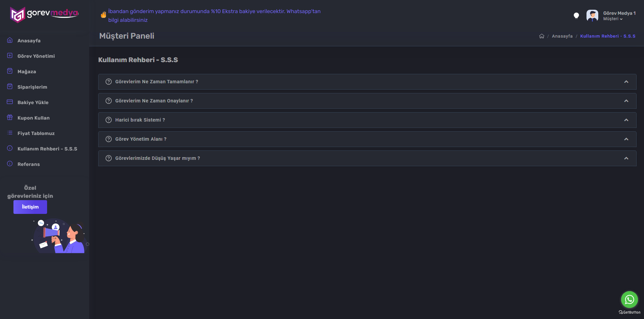
Task: Click the İletişim button
Action: pos(30,207)
